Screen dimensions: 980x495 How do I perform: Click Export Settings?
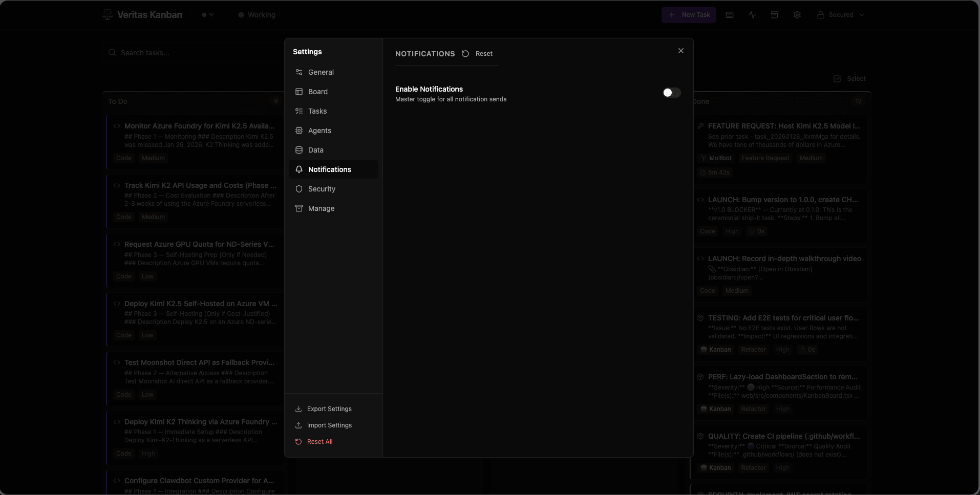coord(329,409)
